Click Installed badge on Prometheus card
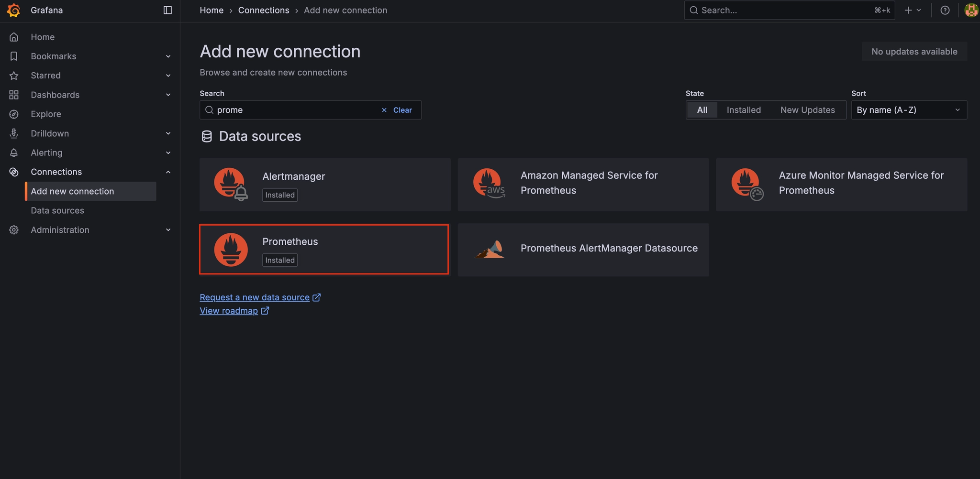Viewport: 980px width, 479px height. click(x=280, y=260)
